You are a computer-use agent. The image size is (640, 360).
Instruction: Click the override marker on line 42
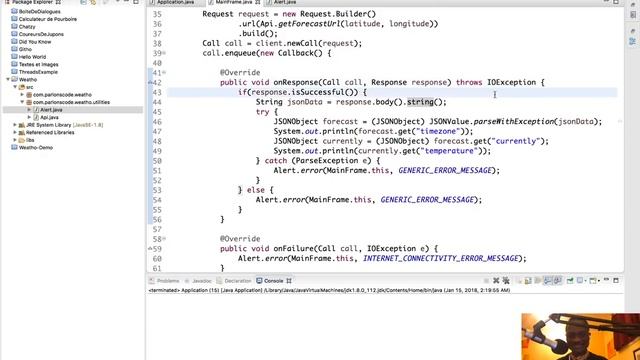pos(150,82)
